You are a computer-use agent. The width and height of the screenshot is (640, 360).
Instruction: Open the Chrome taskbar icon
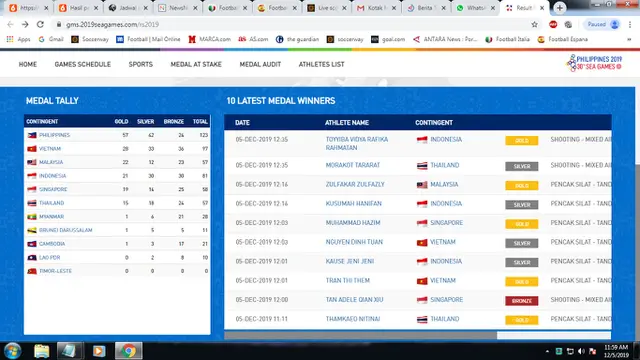(x=128, y=351)
